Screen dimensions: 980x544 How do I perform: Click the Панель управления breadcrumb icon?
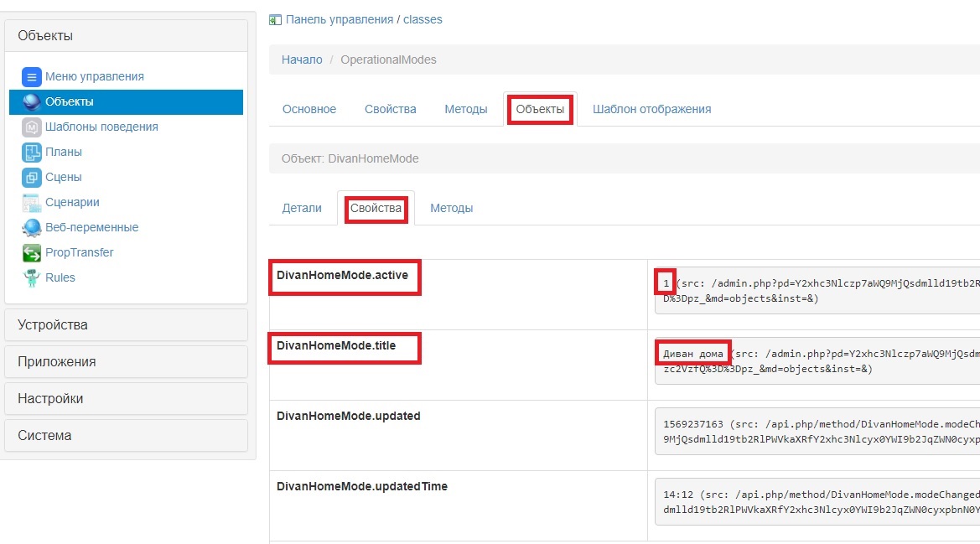click(275, 20)
